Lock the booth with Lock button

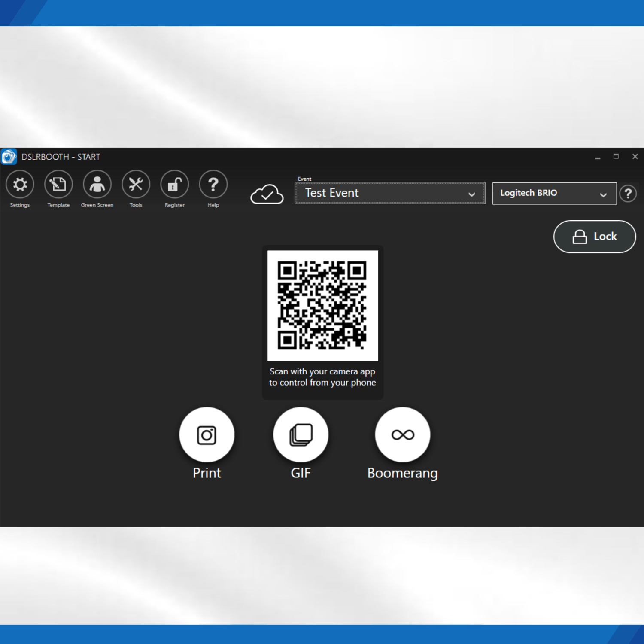click(595, 237)
